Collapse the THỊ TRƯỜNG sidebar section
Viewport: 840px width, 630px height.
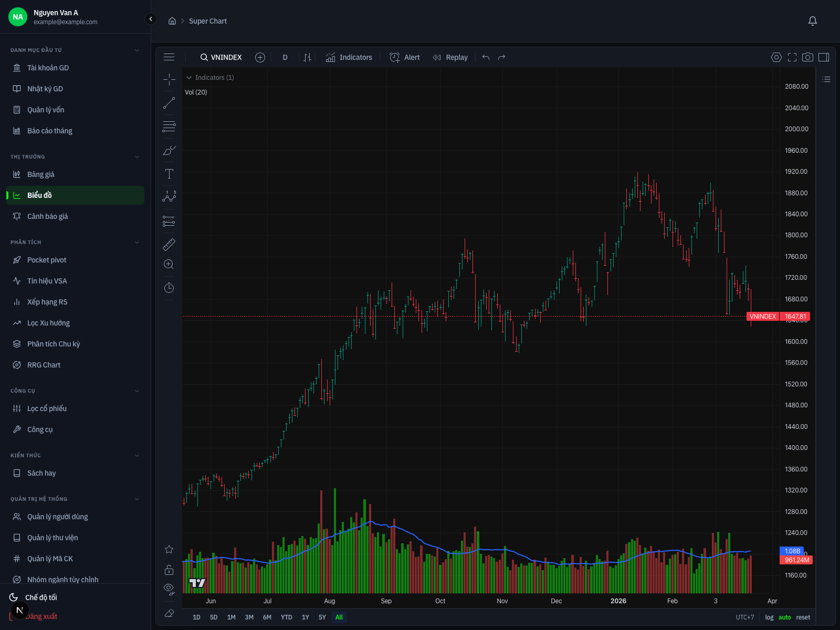pos(137,157)
